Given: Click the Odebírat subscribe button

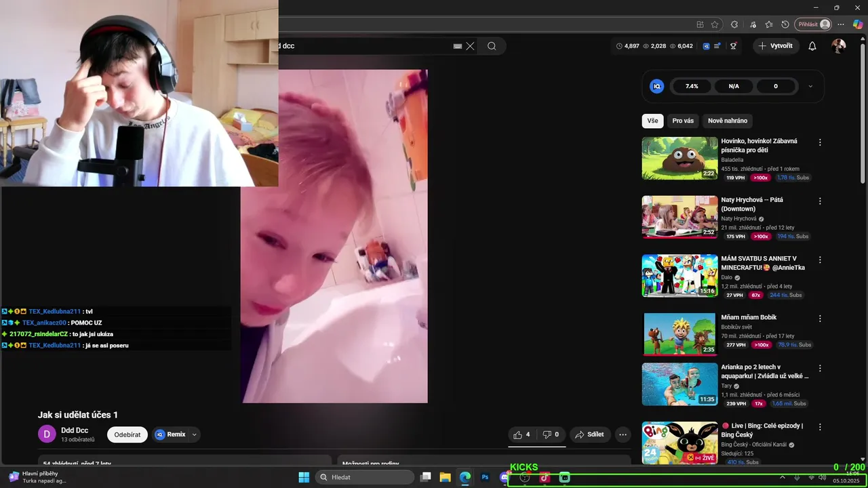Looking at the screenshot, I should click(x=127, y=434).
